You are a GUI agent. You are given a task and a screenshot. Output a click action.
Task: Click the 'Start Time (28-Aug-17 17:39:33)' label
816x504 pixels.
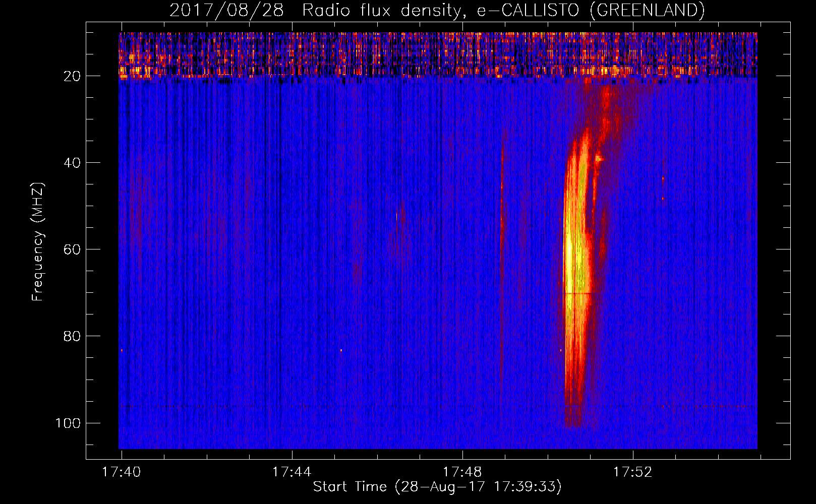[437, 487]
